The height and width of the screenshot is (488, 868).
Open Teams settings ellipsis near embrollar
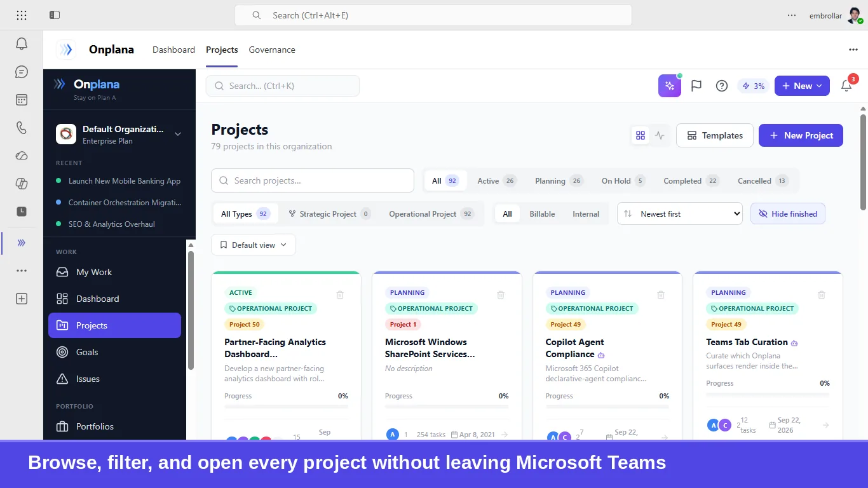coord(792,15)
